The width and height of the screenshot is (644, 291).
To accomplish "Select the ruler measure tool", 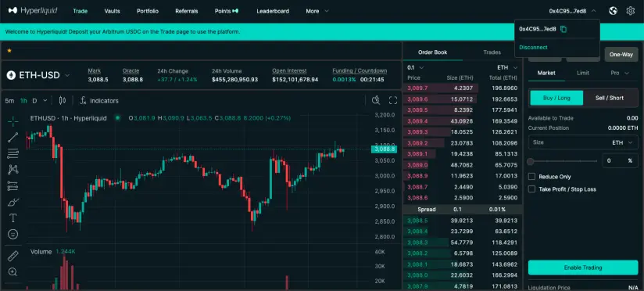I will point(13,256).
